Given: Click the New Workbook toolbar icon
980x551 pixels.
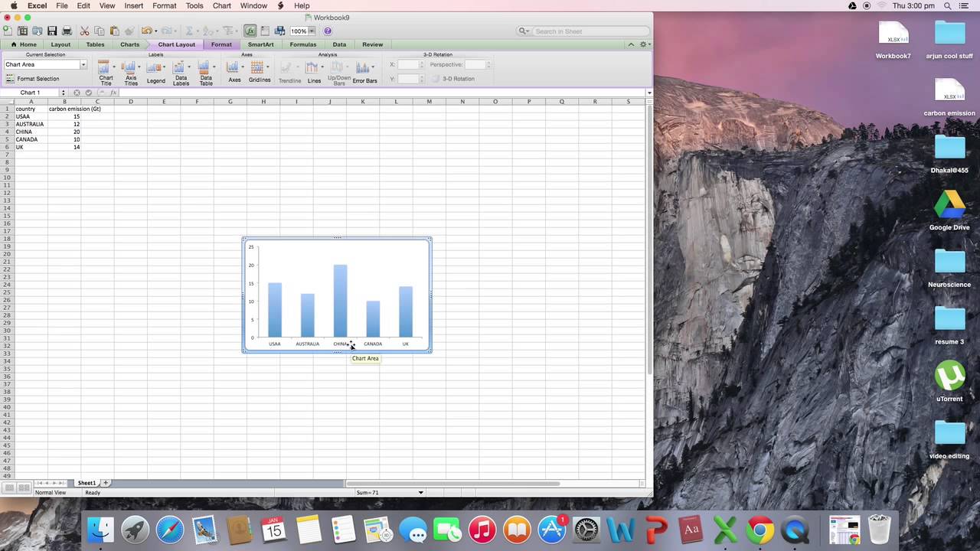Looking at the screenshot, I should pyautogui.click(x=8, y=31).
